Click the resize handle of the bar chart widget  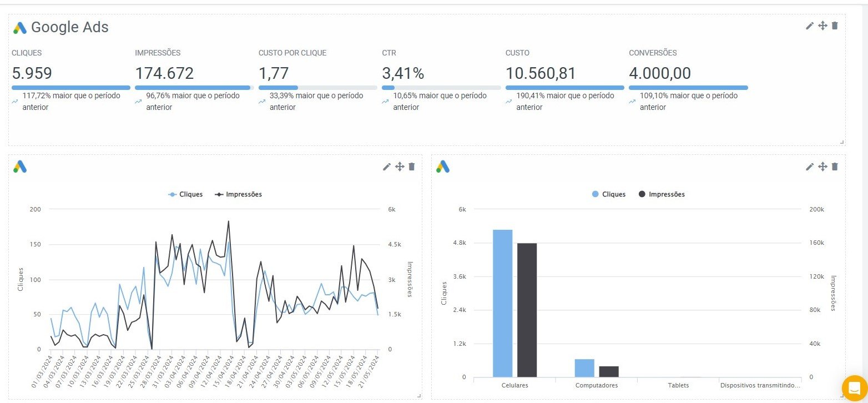(x=842, y=396)
